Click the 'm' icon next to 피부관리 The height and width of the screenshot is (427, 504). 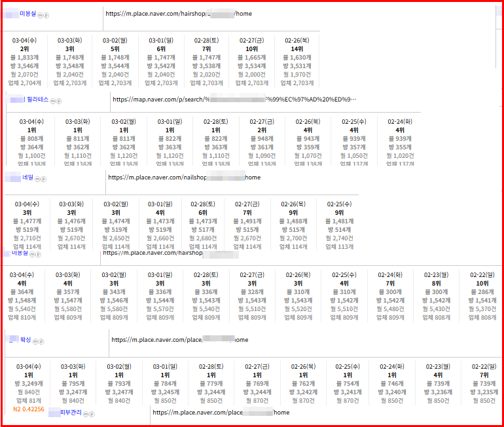(85, 414)
